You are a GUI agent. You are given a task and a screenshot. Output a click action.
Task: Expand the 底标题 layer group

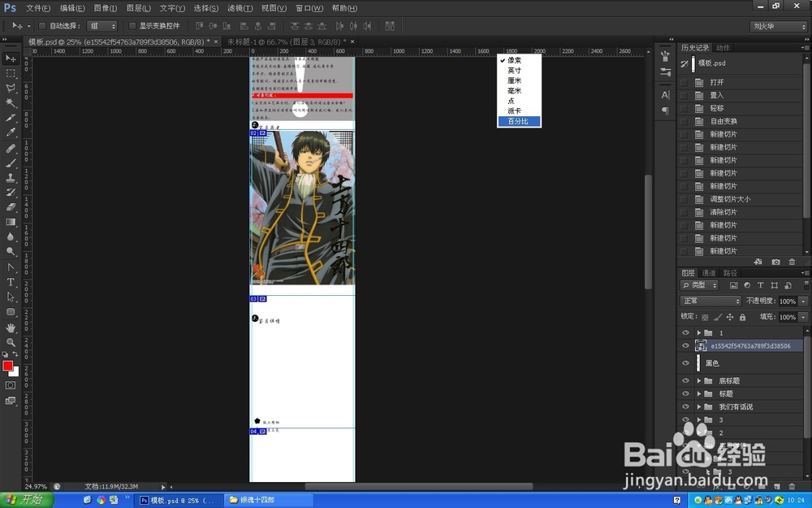(x=698, y=380)
